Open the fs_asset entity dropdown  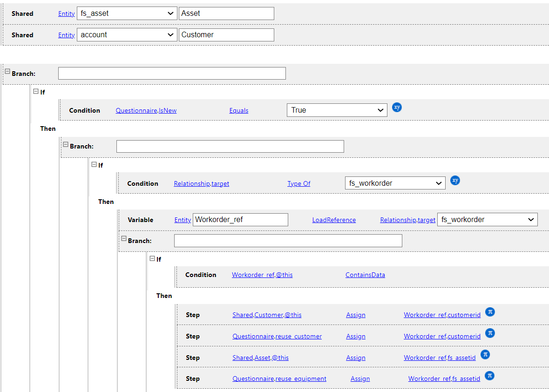[x=127, y=14]
